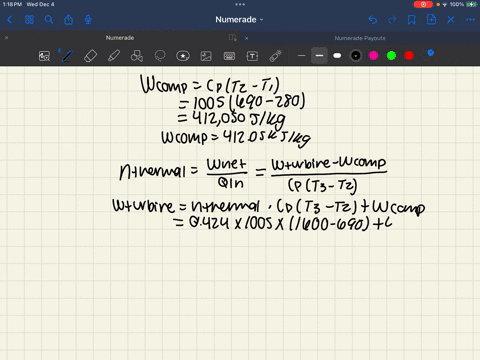This screenshot has height=360, width=480.
Task: Select the laser pointer tool
Action: tap(275, 56)
